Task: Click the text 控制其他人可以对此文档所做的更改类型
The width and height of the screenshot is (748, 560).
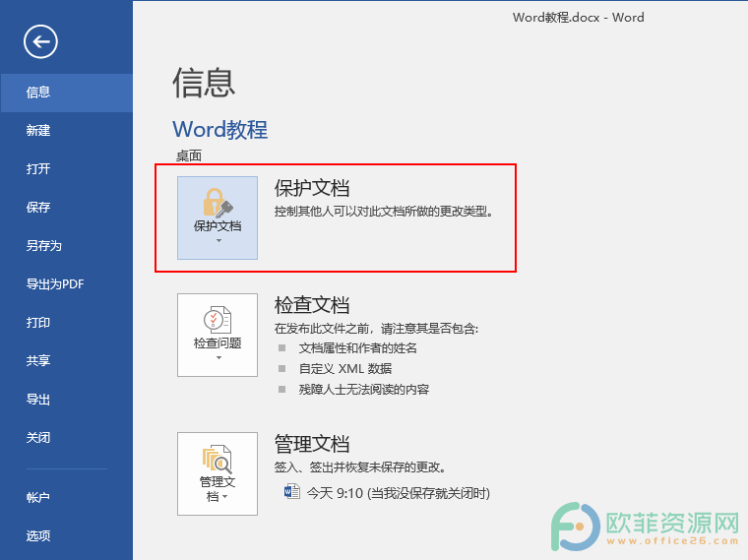Action: click(x=384, y=212)
